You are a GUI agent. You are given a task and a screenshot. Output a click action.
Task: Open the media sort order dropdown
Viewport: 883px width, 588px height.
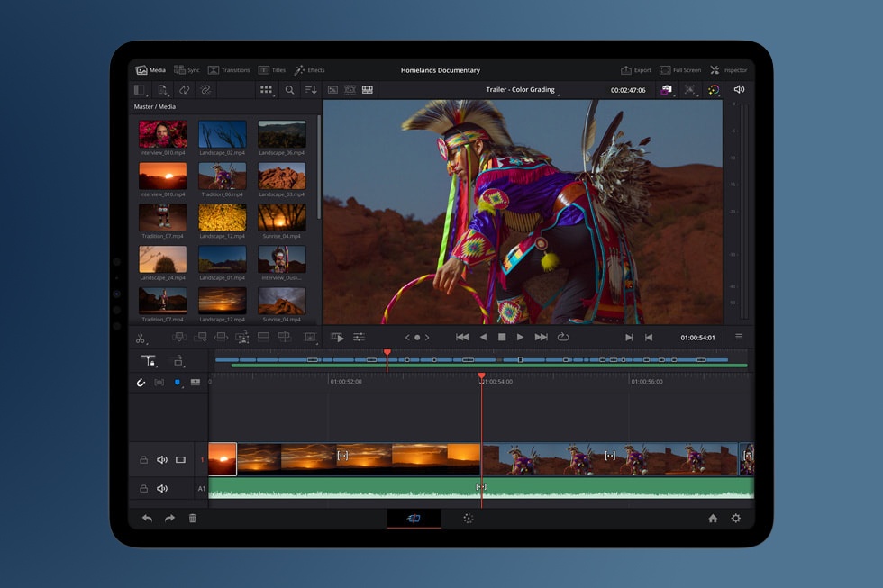point(311,90)
